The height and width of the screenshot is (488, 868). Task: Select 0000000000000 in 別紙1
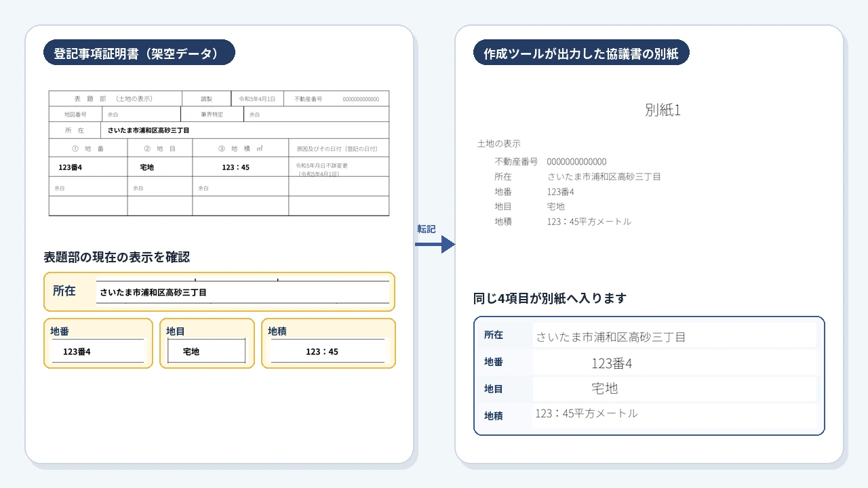pyautogui.click(x=576, y=161)
